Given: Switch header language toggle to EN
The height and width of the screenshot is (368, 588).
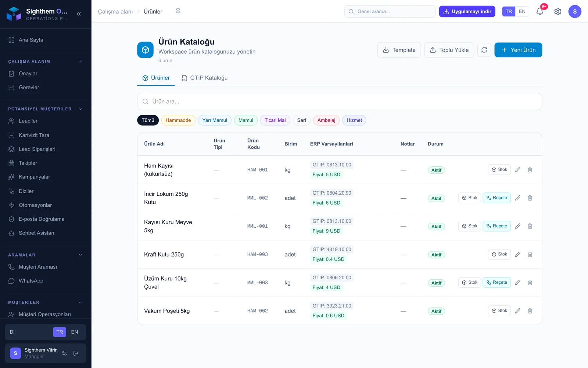Looking at the screenshot, I should [522, 11].
